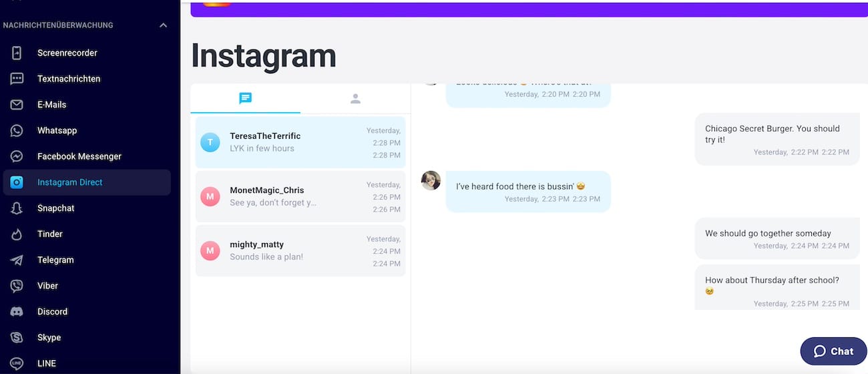Open the Chat support button
Image resolution: width=868 pixels, height=374 pixels.
833,351
